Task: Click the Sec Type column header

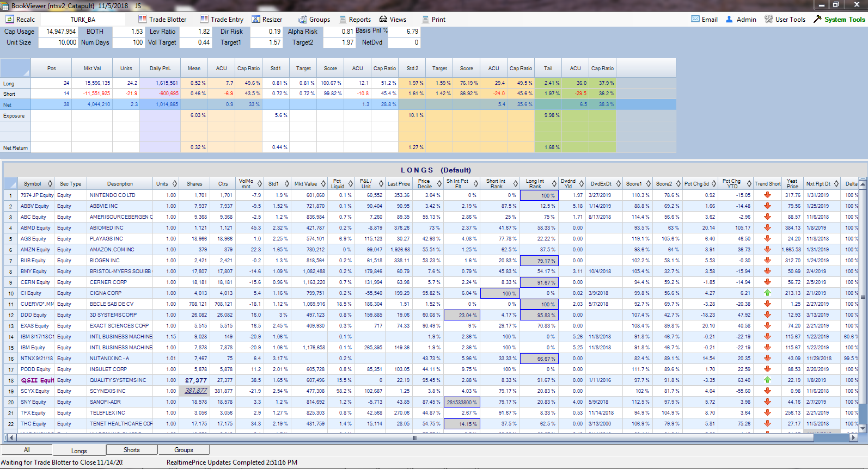Action: pos(71,184)
